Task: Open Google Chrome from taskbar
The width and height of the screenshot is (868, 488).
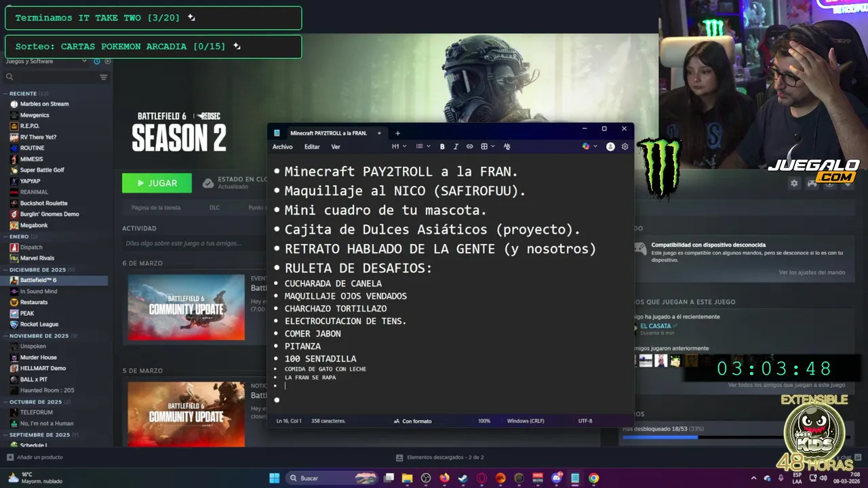Action: [594, 478]
